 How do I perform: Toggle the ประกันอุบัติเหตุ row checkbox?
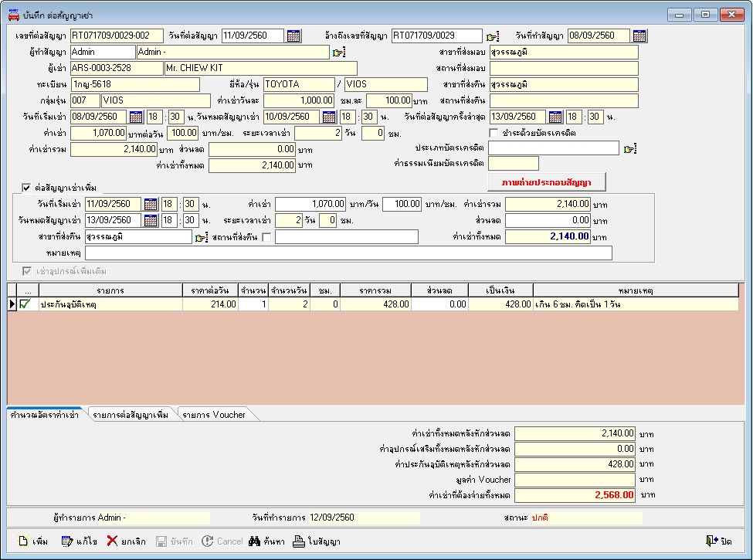point(26,304)
